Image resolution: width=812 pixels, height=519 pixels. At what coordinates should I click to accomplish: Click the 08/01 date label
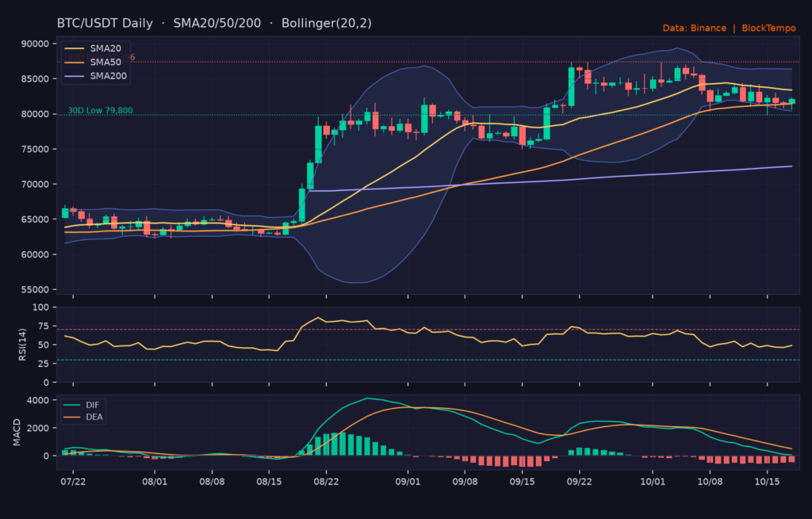coord(155,482)
